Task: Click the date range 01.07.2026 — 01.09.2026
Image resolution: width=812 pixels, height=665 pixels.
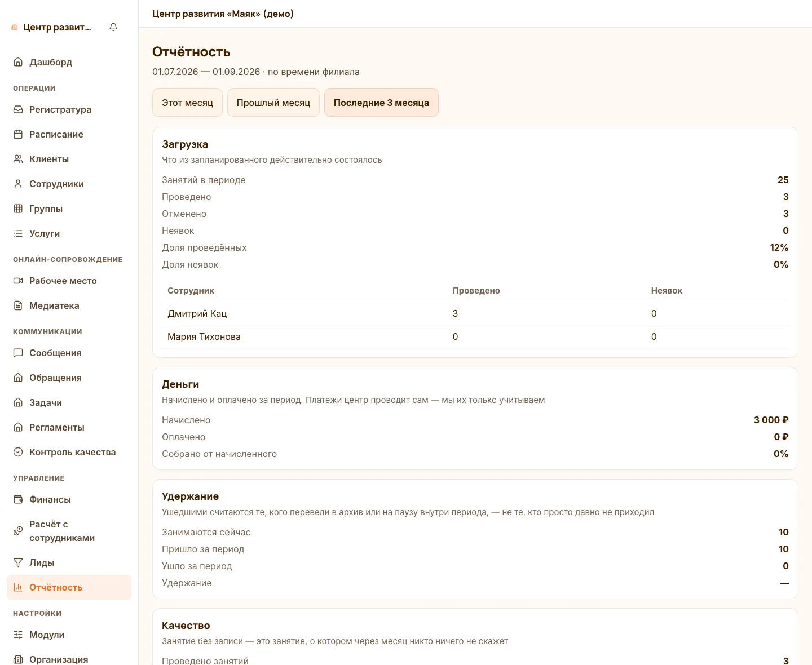Action: [x=206, y=72]
